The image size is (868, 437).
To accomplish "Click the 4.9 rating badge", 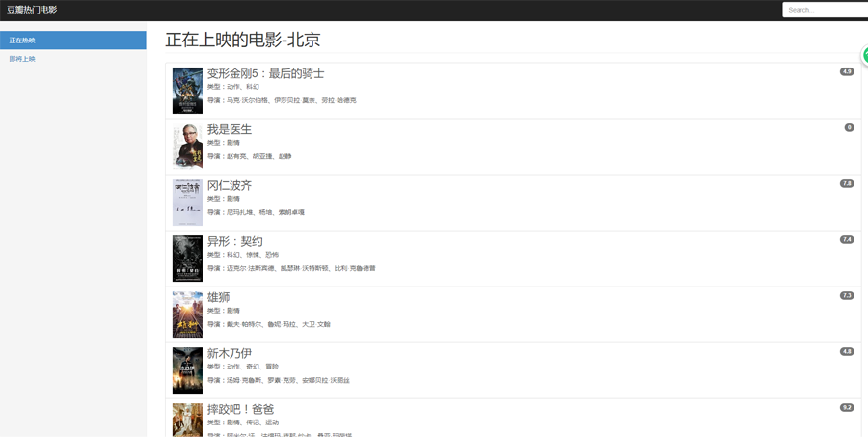I will click(x=847, y=72).
